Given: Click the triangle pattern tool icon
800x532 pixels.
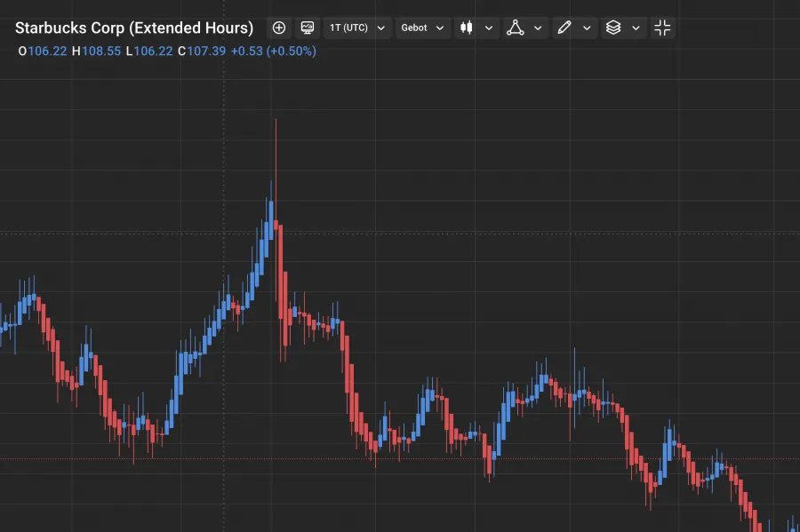Looking at the screenshot, I should [x=516, y=28].
